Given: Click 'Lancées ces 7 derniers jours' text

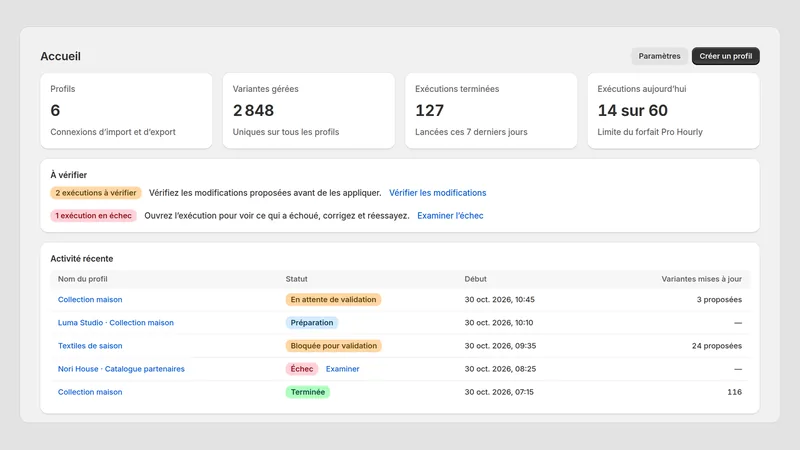Looking at the screenshot, I should (471, 132).
